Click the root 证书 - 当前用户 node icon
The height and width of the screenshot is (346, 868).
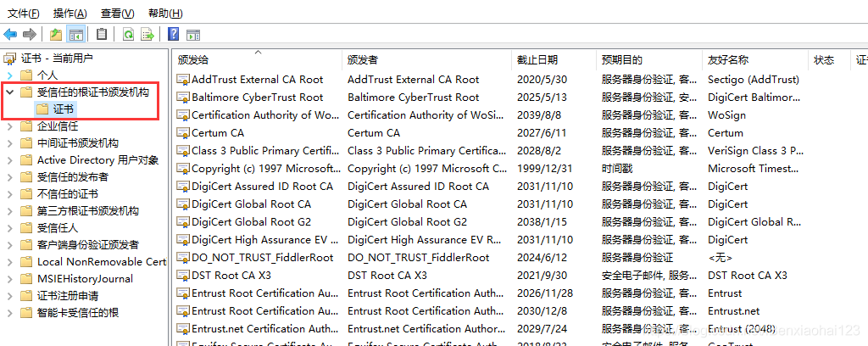10,58
